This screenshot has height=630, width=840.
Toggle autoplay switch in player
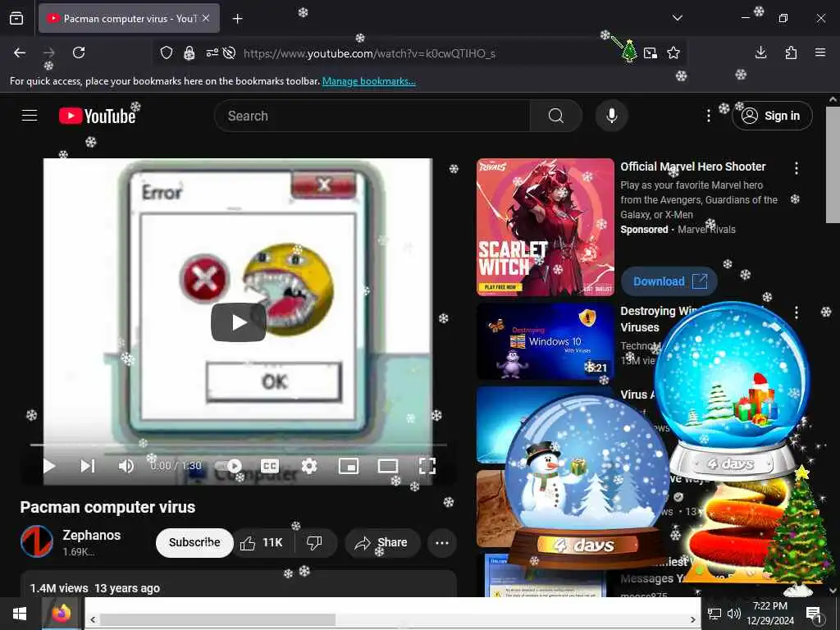[229, 466]
